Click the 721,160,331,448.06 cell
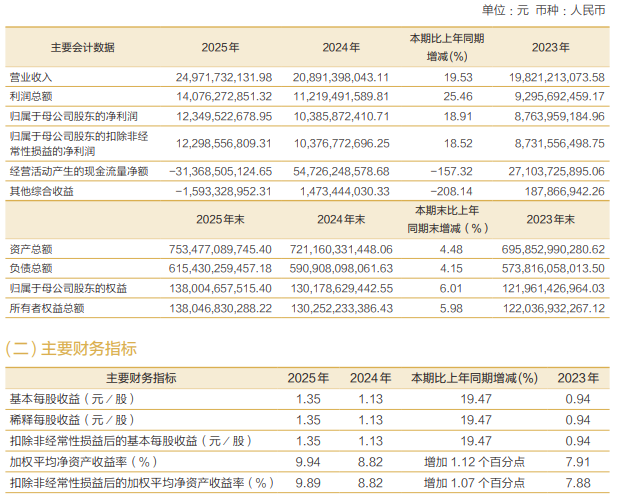The height and width of the screenshot is (498, 618). point(341,249)
